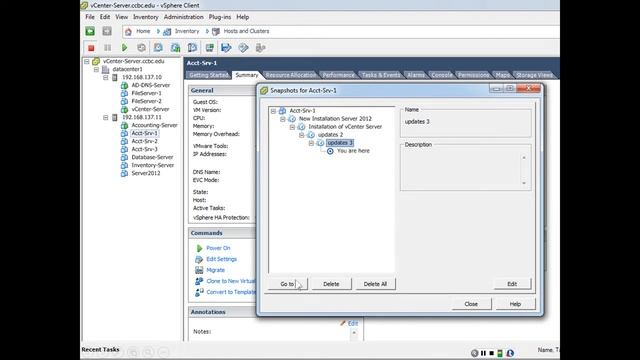
Task: Click the Hosts and Clusters breadcrumb icon
Action: point(216,31)
